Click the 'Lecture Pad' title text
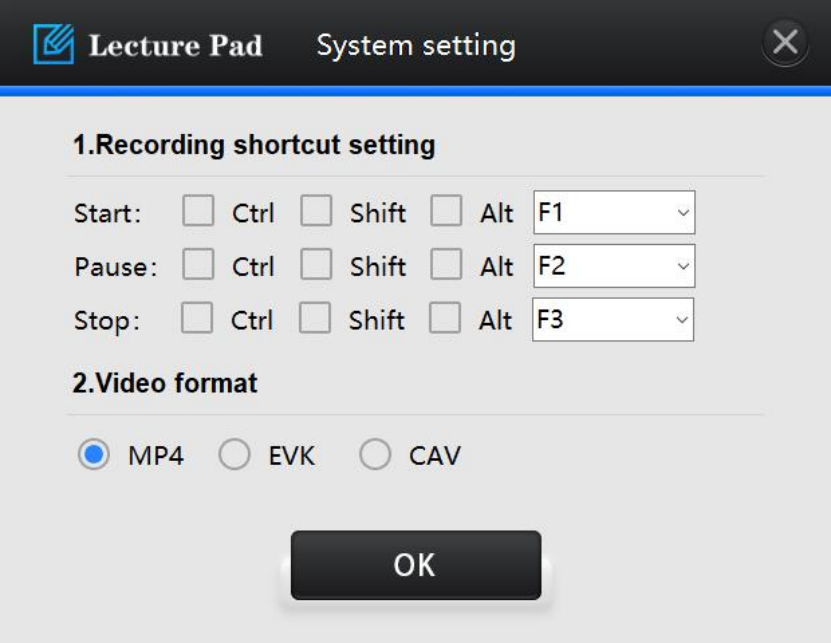Screen dimensions: 831x643 point(175,45)
